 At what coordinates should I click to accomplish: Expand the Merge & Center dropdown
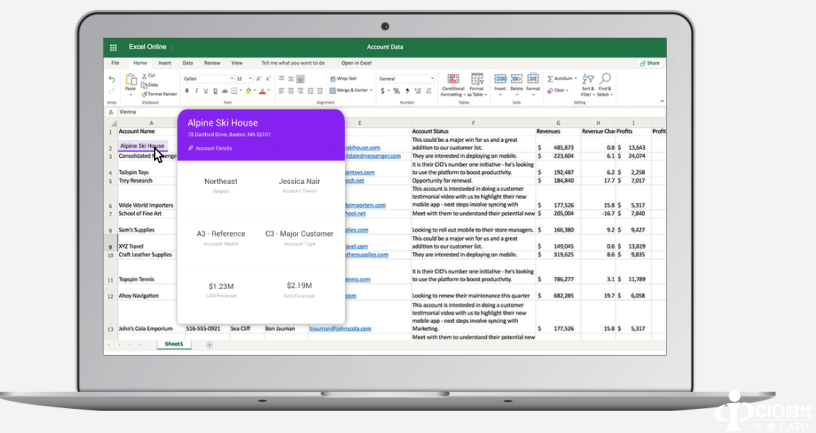tap(371, 91)
